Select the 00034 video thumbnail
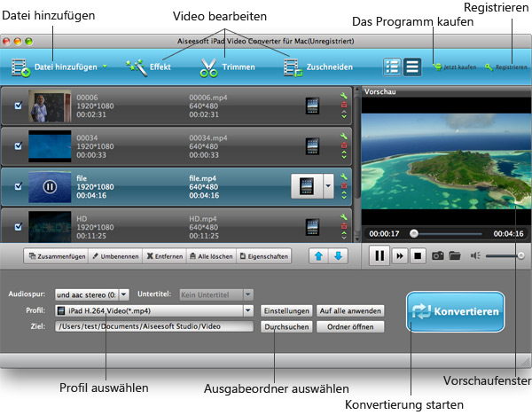 click(x=50, y=146)
